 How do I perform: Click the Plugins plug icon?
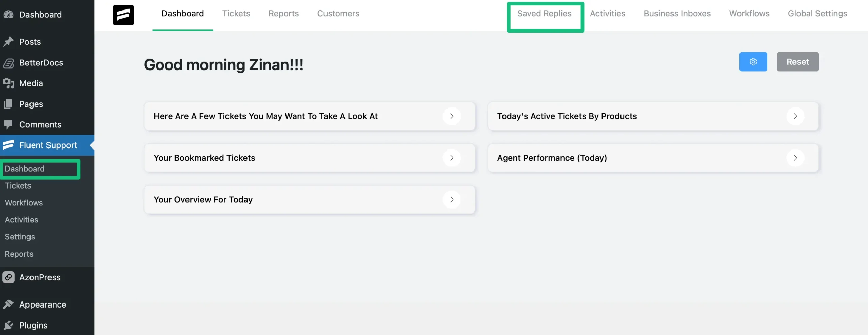point(8,325)
